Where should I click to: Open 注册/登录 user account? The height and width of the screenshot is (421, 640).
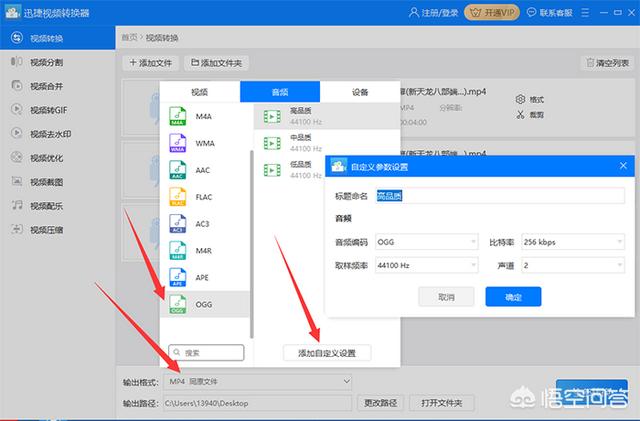click(433, 13)
